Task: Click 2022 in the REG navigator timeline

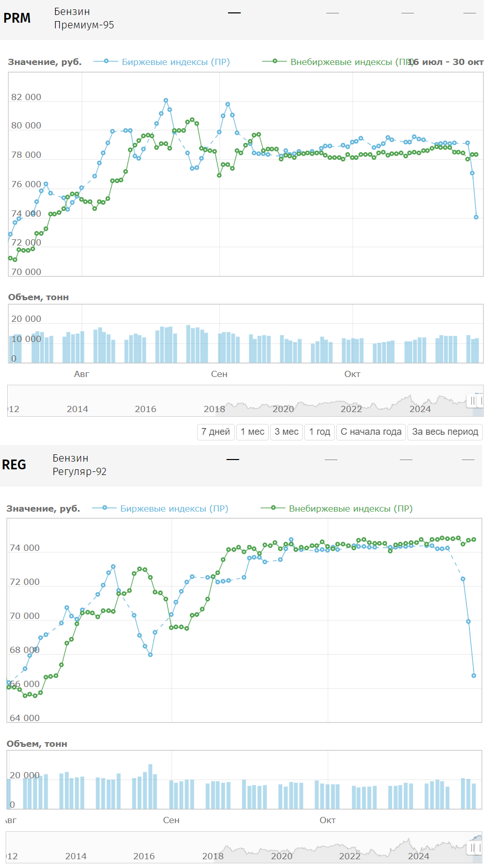Action: point(350,856)
